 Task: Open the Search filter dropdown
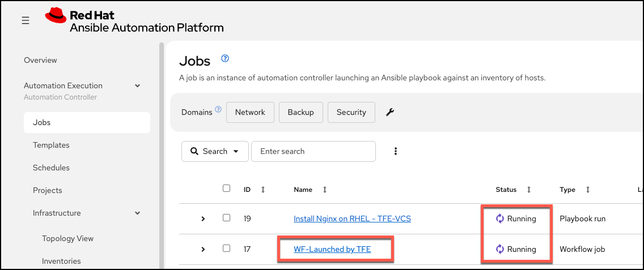215,151
